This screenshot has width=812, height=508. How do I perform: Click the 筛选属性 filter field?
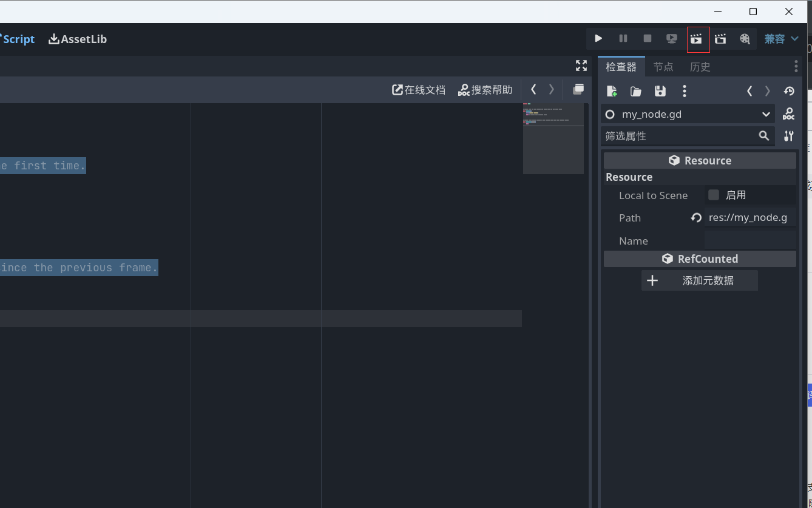tap(688, 136)
